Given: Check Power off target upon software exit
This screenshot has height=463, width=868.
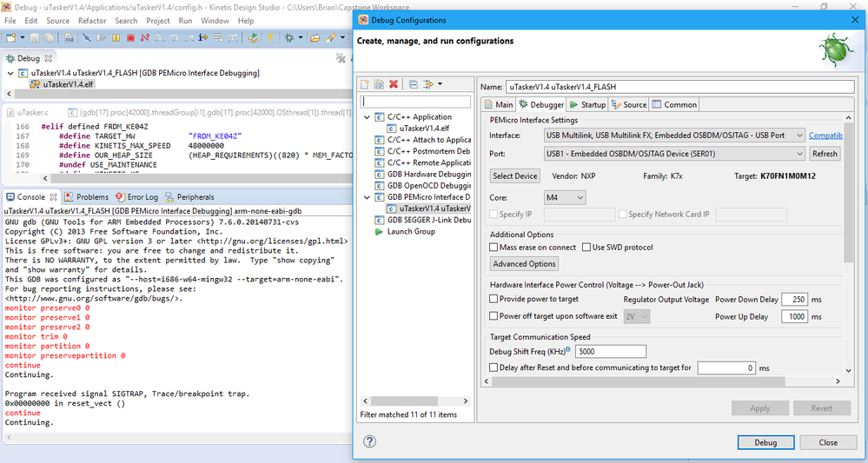Looking at the screenshot, I should click(x=494, y=316).
